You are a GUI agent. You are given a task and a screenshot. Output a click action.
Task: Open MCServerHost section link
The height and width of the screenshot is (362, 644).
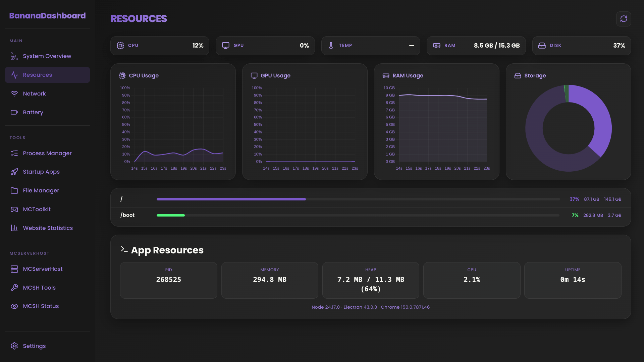pos(47,269)
